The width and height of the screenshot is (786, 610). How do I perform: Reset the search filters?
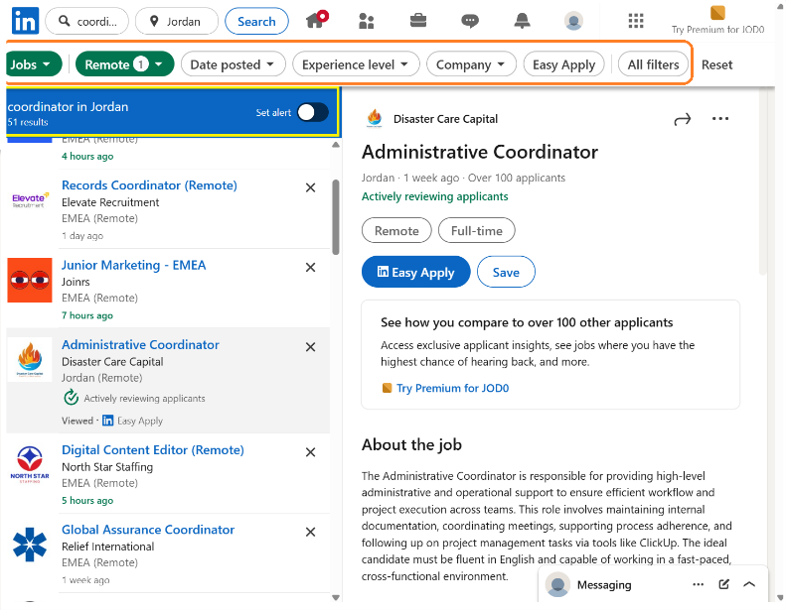coord(717,65)
